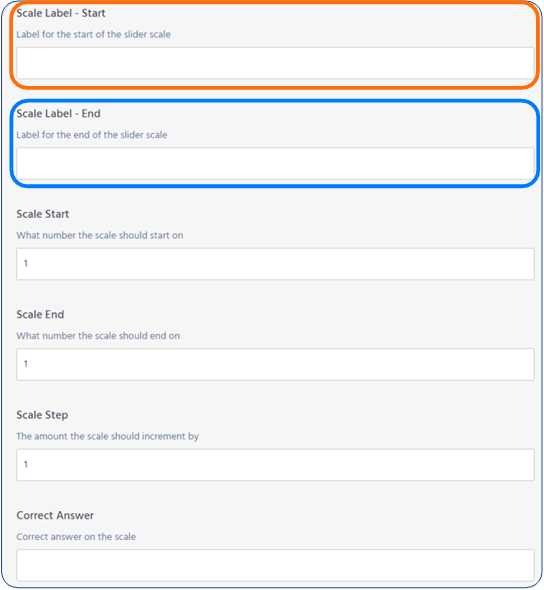
Task: Select the Scale Step input box
Action: (275, 465)
